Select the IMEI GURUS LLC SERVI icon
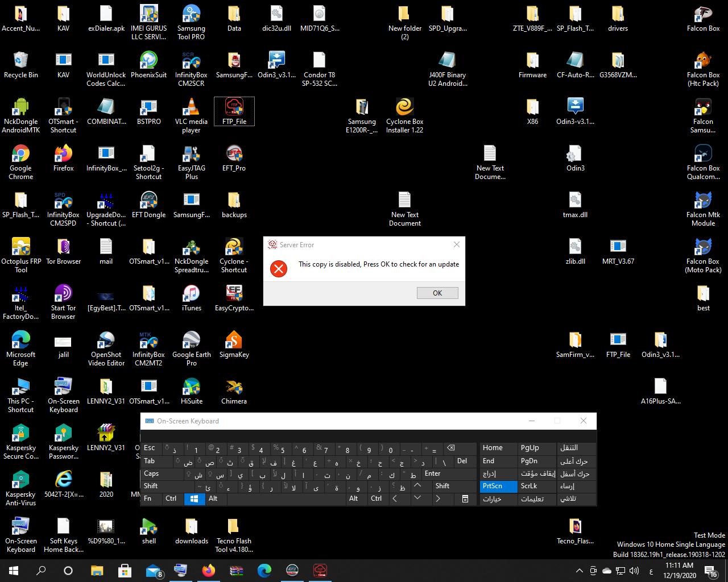 (x=149, y=22)
